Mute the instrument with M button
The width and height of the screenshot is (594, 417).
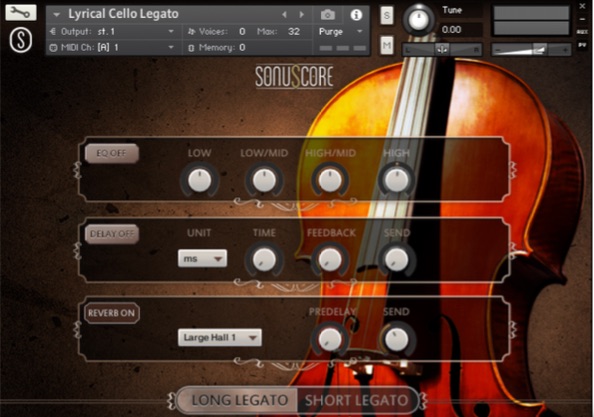click(386, 46)
